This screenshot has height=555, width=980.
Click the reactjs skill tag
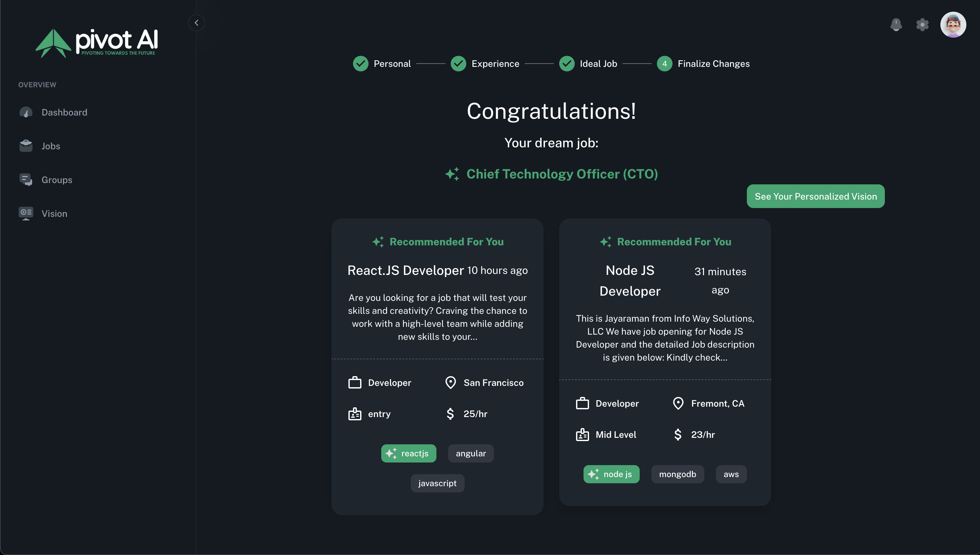[408, 453]
